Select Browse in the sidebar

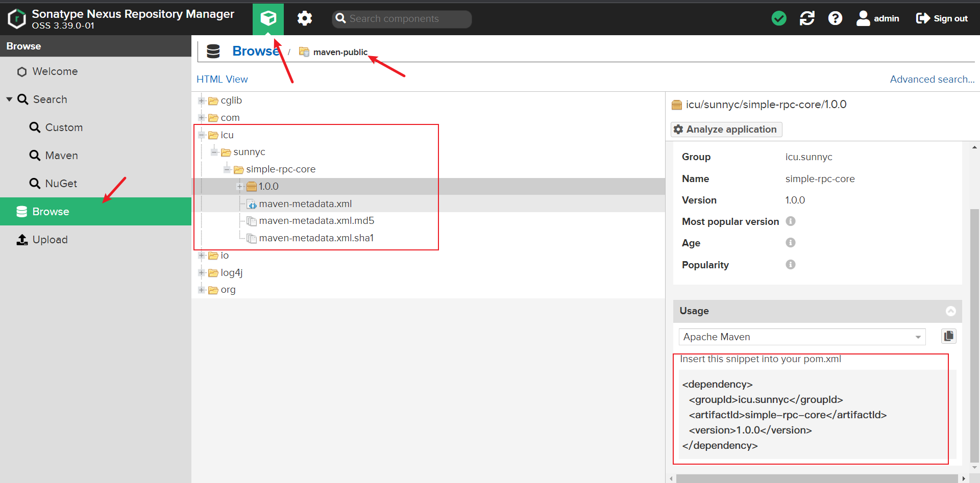(x=96, y=212)
